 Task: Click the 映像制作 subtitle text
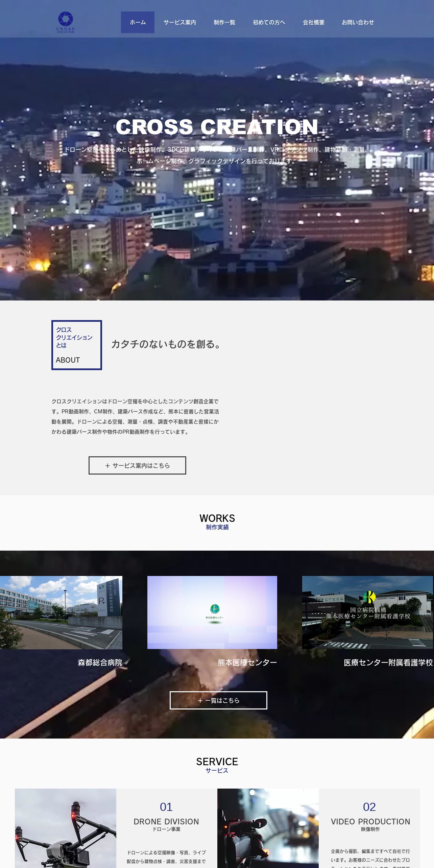coord(370,829)
